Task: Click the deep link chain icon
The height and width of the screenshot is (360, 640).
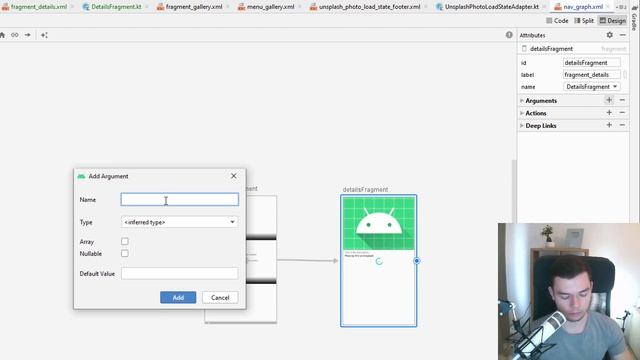Action: (x=15, y=35)
